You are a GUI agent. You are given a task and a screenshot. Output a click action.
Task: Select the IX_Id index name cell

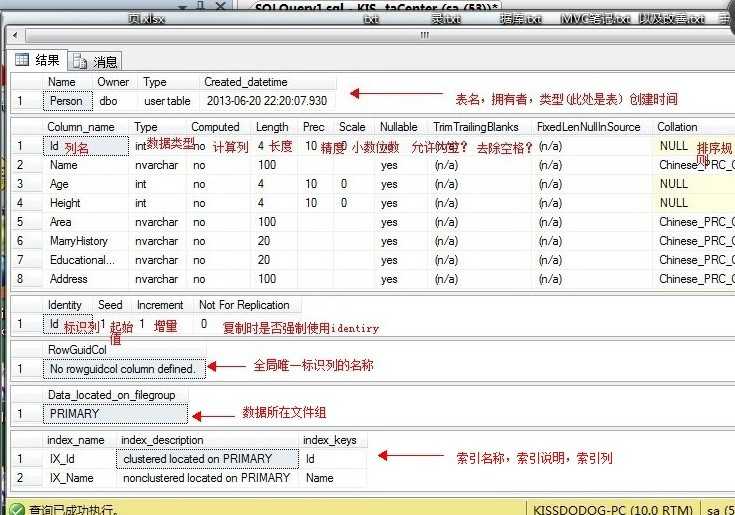pyautogui.click(x=79, y=459)
